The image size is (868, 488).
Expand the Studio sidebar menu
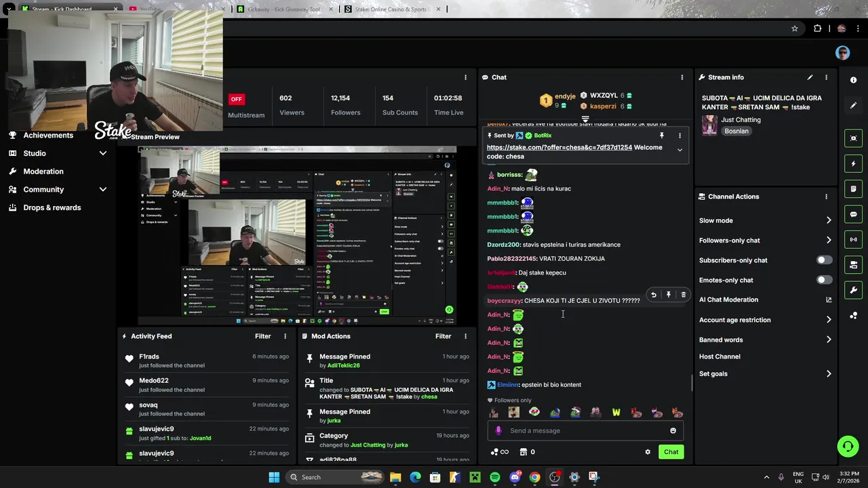[103, 153]
